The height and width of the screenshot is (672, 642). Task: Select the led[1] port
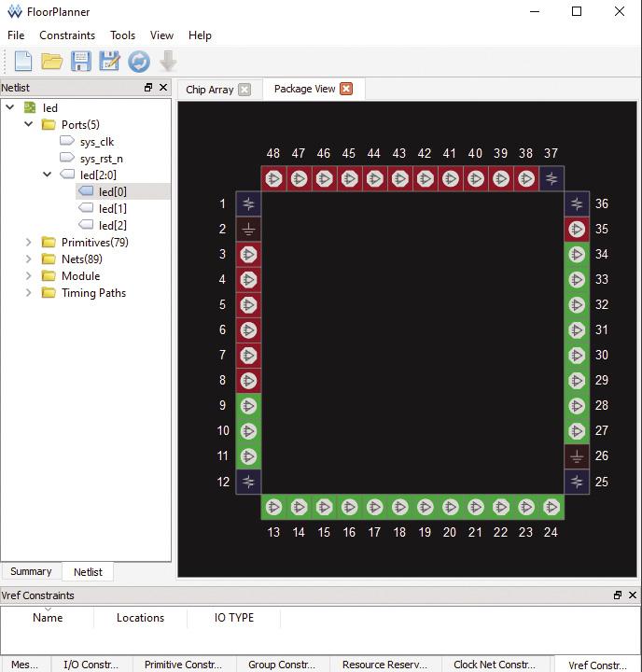[x=113, y=208]
